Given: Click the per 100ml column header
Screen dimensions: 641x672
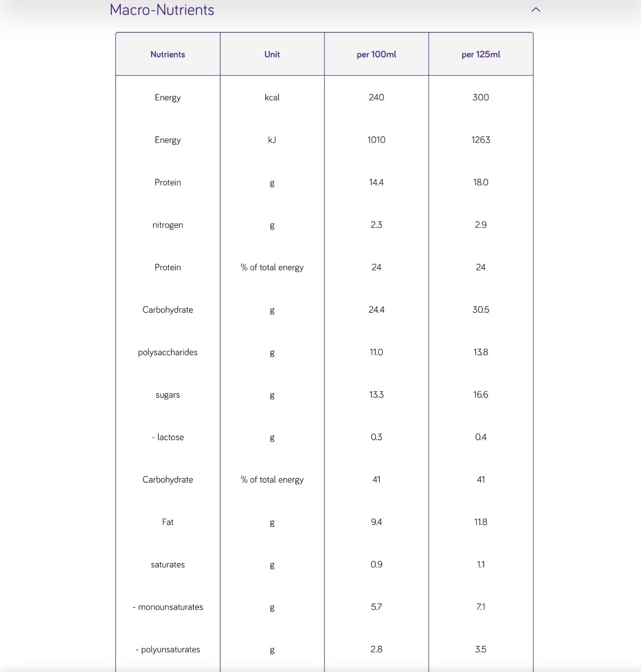Looking at the screenshot, I should point(376,55).
